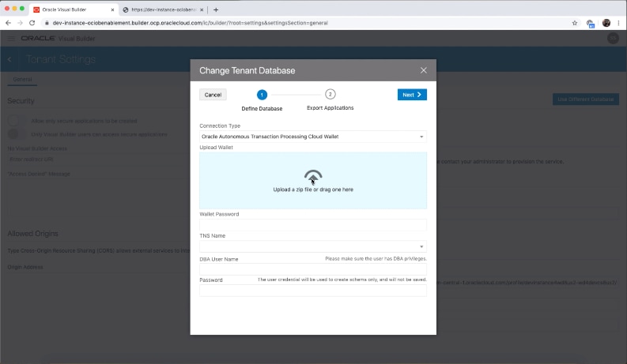The image size is (627, 364).
Task: Click the browser extension icon
Action: tap(590, 23)
